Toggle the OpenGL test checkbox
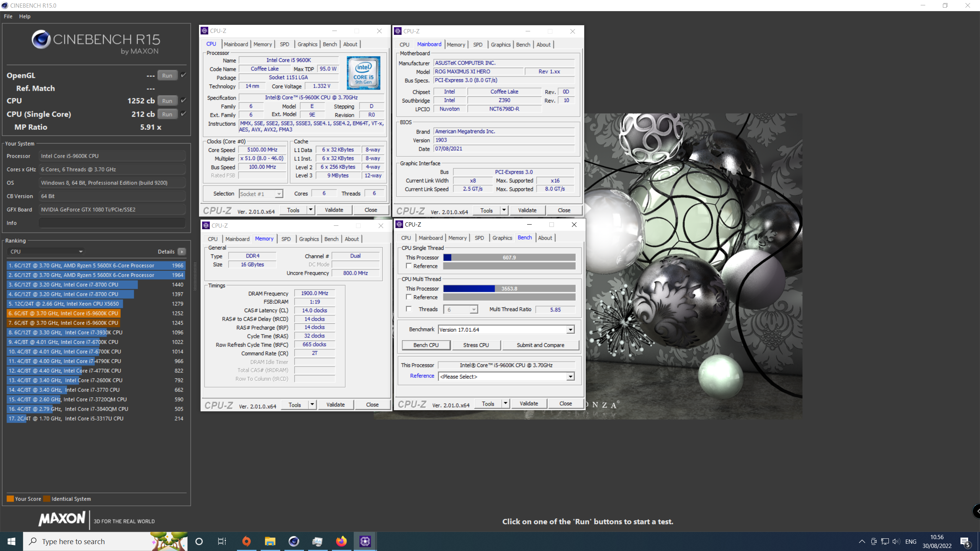The height and width of the screenshot is (551, 980). [183, 75]
